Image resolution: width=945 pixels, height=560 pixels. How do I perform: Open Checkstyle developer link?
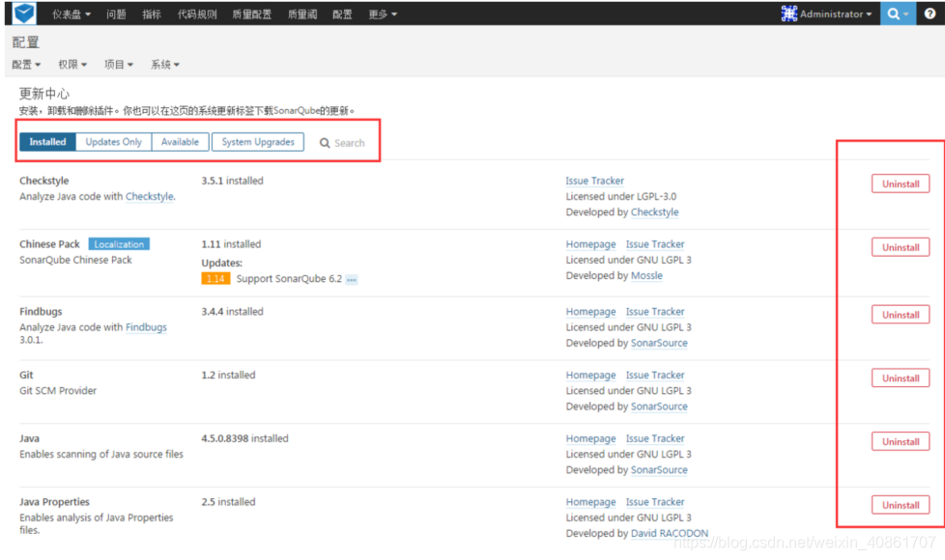654,212
